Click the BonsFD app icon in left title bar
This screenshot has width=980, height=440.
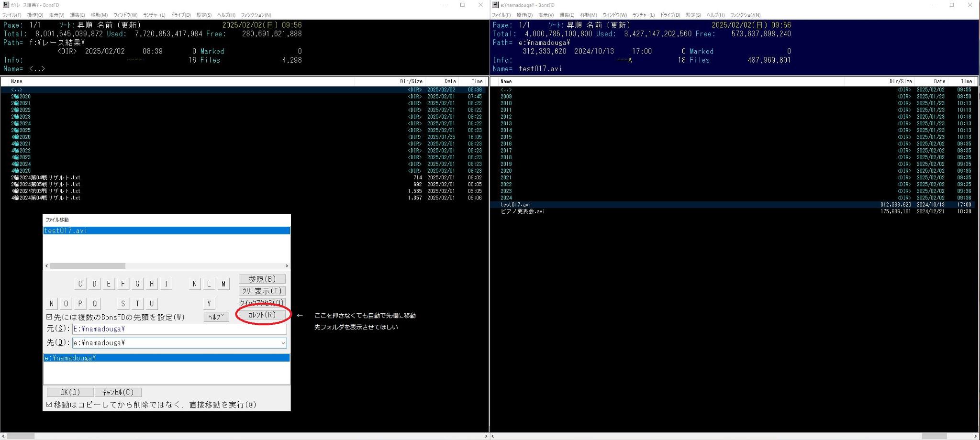[6, 5]
